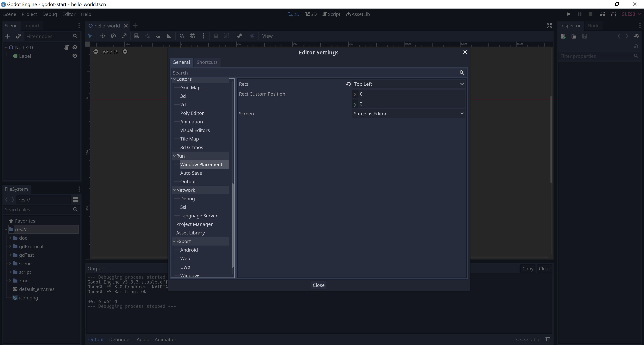Open the script attached to Node2D
644x345 pixels.
[67, 47]
